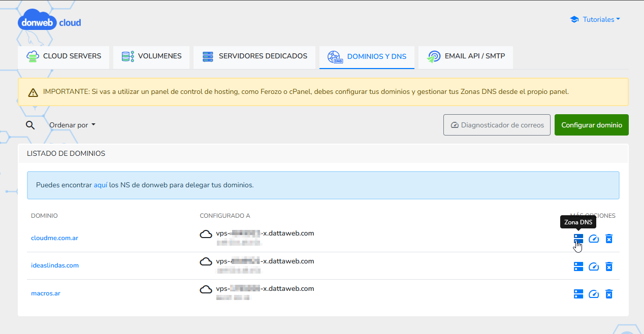The height and width of the screenshot is (334, 644).
Task: Click the gauge icon in ideaslindas.com row
Action: (x=594, y=266)
